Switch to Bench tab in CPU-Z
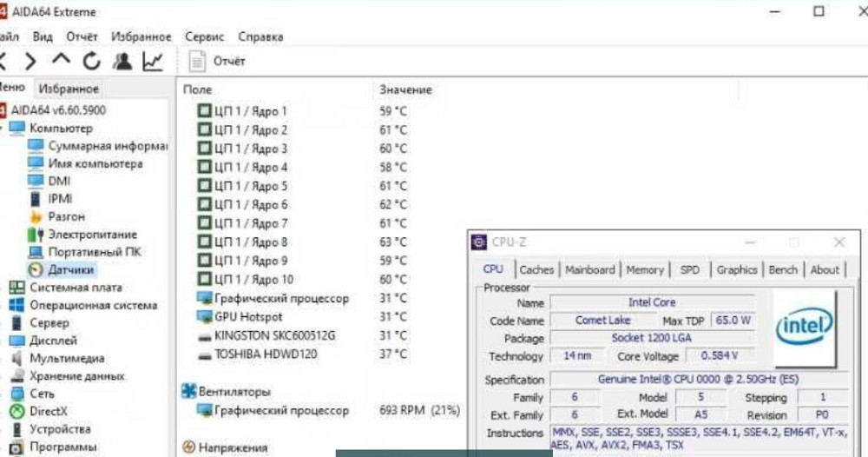This screenshot has height=457, width=868. click(x=783, y=269)
